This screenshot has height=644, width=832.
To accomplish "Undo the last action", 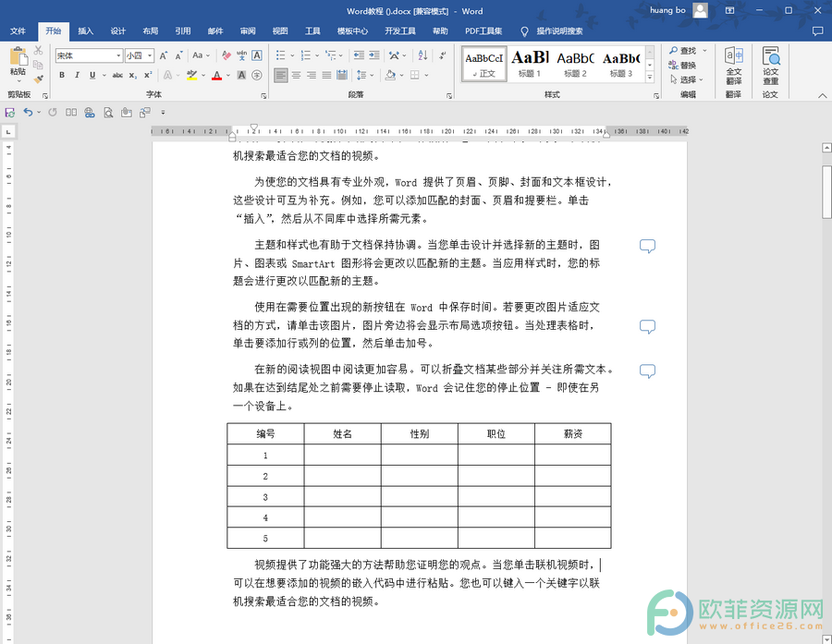I will (28, 113).
